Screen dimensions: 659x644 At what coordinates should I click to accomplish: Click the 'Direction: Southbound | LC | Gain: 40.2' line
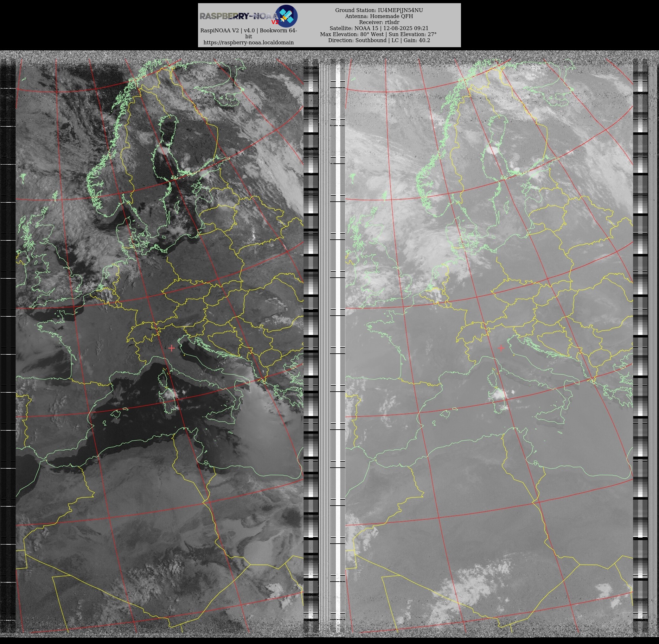coord(379,40)
